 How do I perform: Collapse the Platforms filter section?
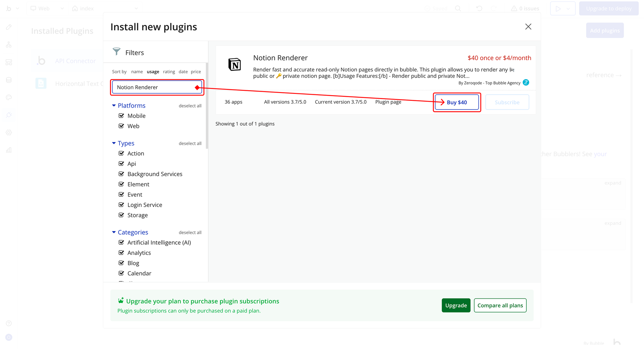(x=114, y=106)
